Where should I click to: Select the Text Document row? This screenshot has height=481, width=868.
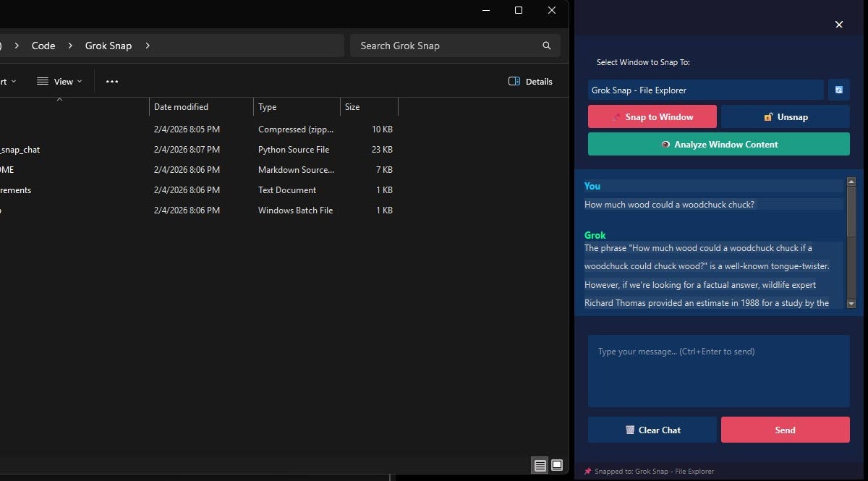pos(199,190)
